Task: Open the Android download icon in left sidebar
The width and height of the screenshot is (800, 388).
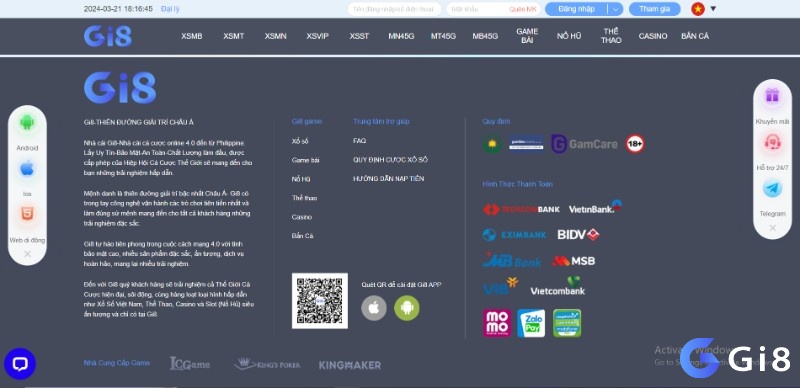Action: (27, 123)
